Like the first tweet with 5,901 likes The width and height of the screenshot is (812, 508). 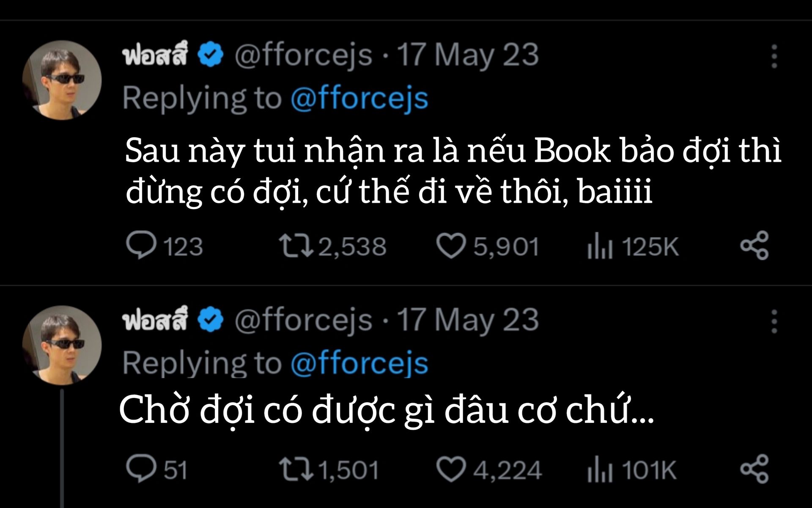(x=451, y=246)
